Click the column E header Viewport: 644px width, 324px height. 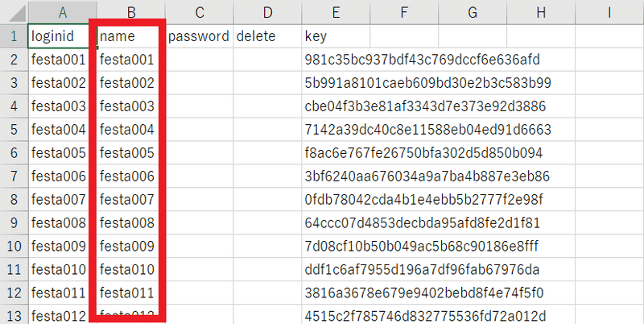336,13
